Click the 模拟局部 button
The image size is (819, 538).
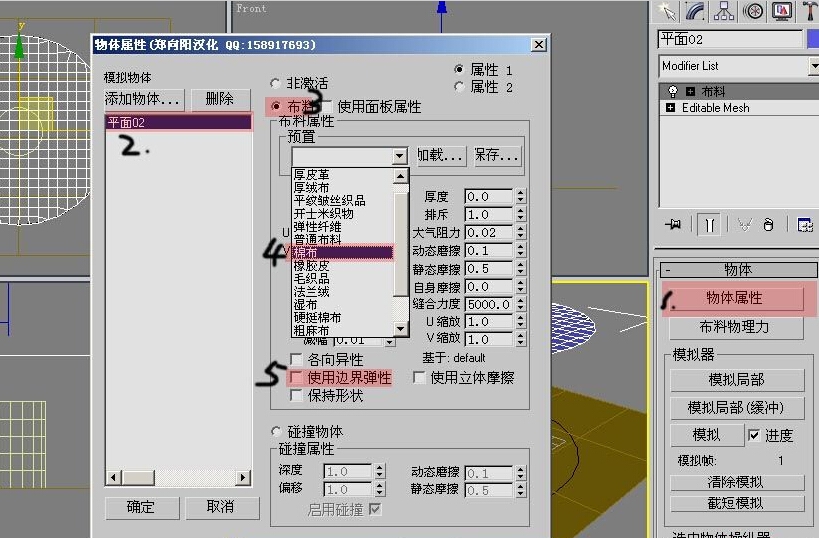736,380
